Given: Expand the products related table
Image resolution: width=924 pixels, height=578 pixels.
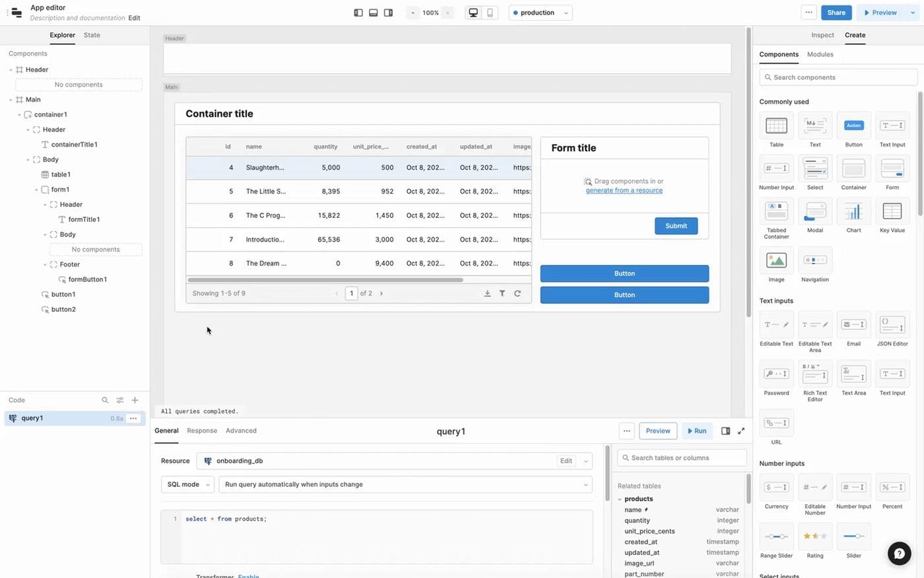Looking at the screenshot, I should click(619, 499).
